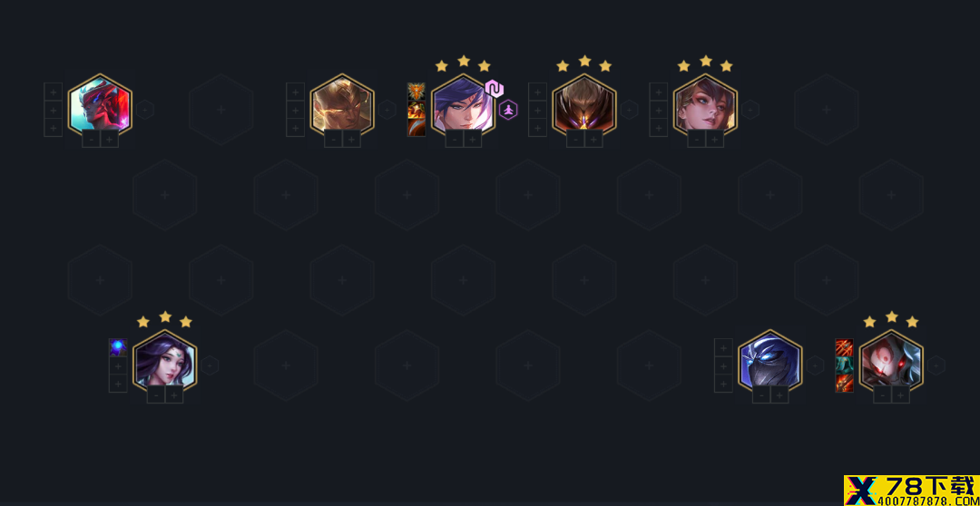Click the golden glowing-eyed champion portrait
This screenshot has height=506, width=980.
342,106
